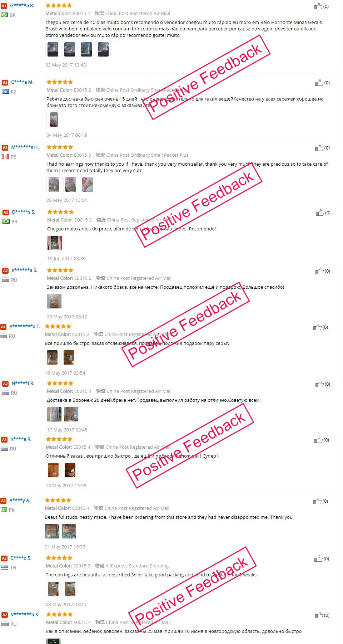The image size is (343, 644).
Task: Like K******a S. review from Russia
Action: tap(319, 271)
